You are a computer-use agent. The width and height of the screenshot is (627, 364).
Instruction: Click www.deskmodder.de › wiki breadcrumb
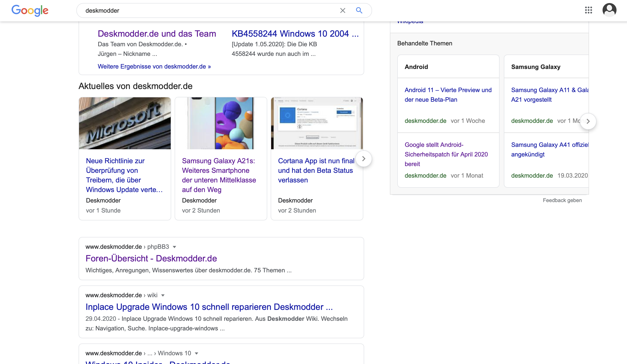click(x=121, y=295)
